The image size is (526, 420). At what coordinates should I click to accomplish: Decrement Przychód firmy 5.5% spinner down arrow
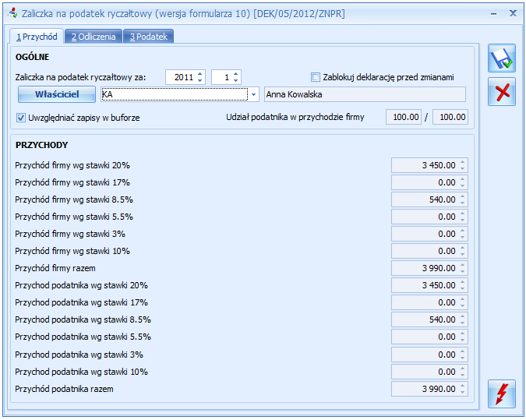click(463, 220)
